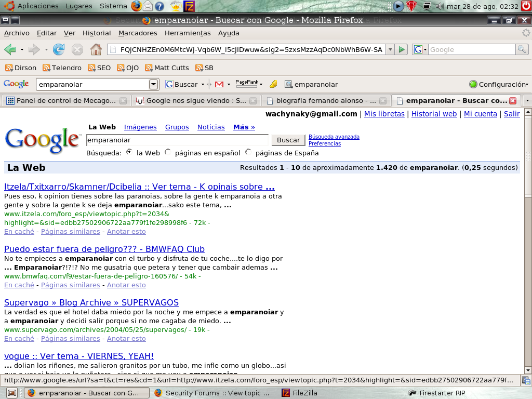The width and height of the screenshot is (532, 399).
Task: Open the Archivo menu
Action: tap(17, 33)
